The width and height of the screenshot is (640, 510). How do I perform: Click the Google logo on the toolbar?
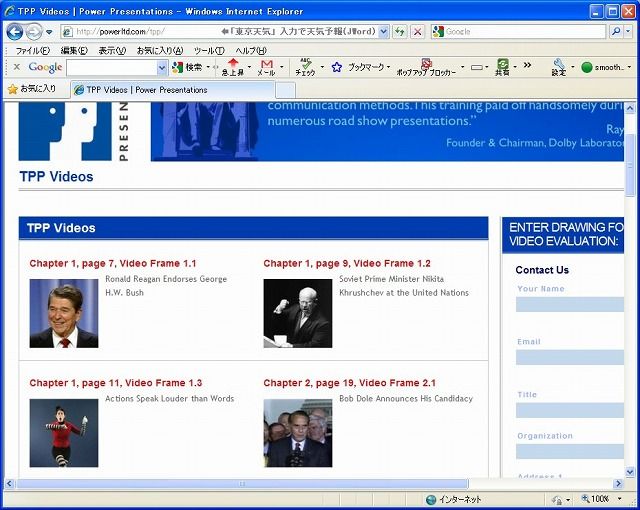45,67
